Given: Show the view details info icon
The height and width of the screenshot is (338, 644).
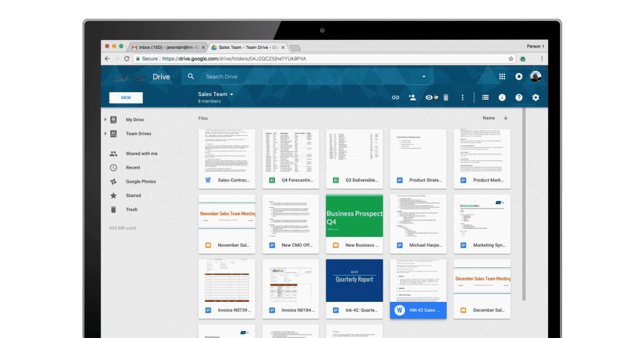Looking at the screenshot, I should (502, 98).
